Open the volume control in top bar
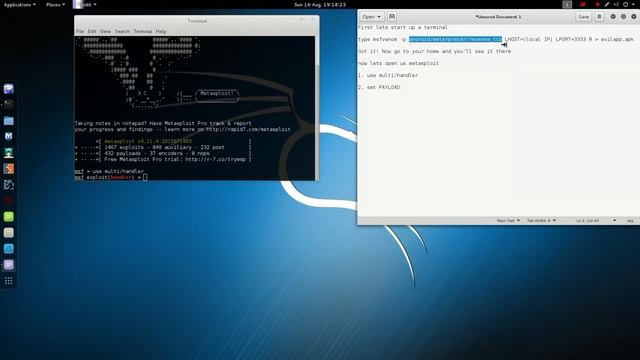 coord(616,4)
